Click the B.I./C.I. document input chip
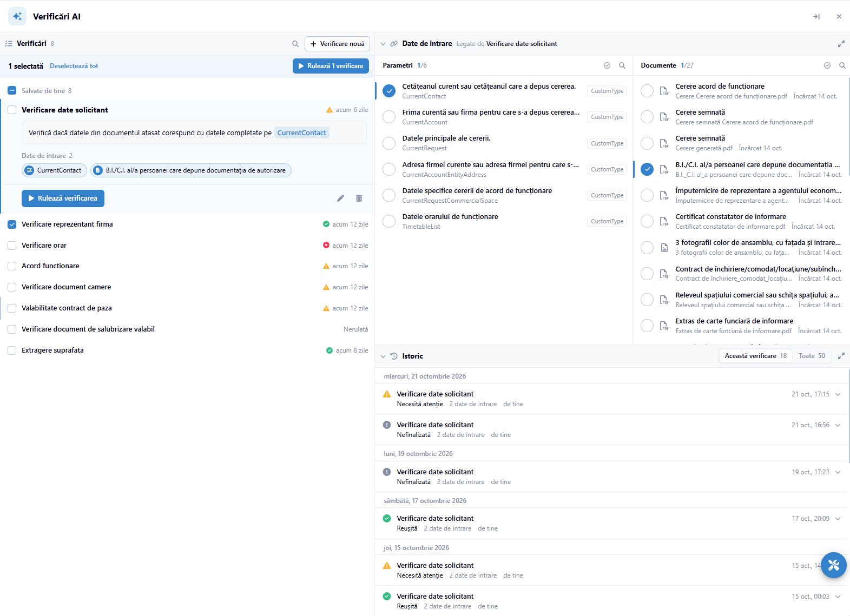 click(x=191, y=170)
